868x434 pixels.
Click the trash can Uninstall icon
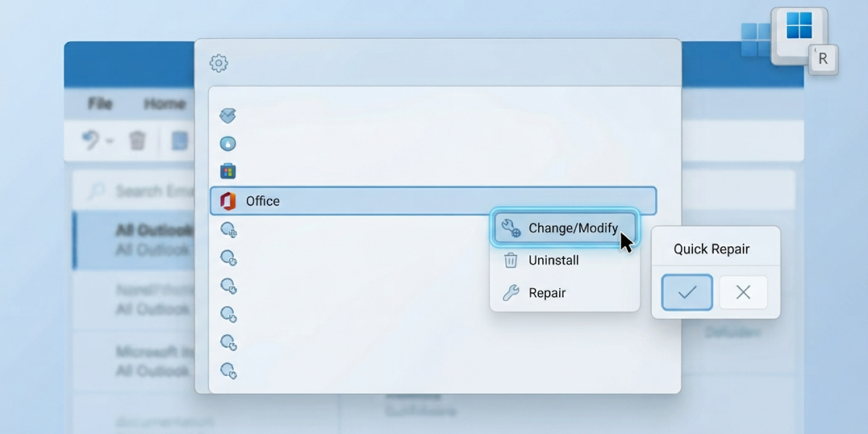coord(511,260)
